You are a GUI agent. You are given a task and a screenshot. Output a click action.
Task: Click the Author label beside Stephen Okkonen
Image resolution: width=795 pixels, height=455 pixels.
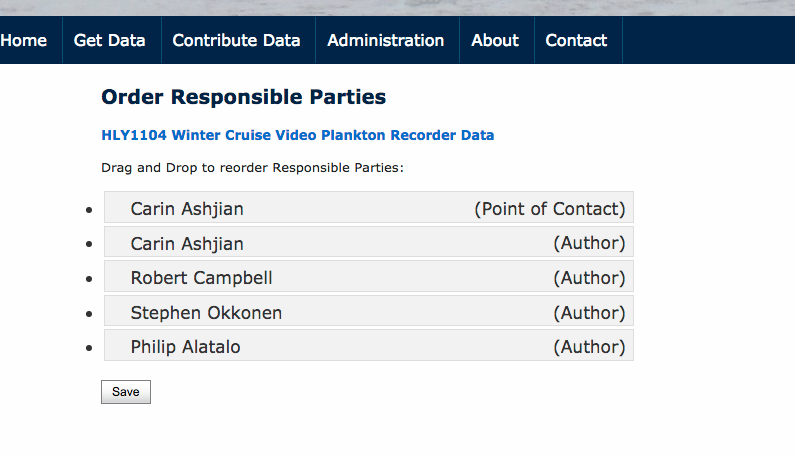[589, 313]
